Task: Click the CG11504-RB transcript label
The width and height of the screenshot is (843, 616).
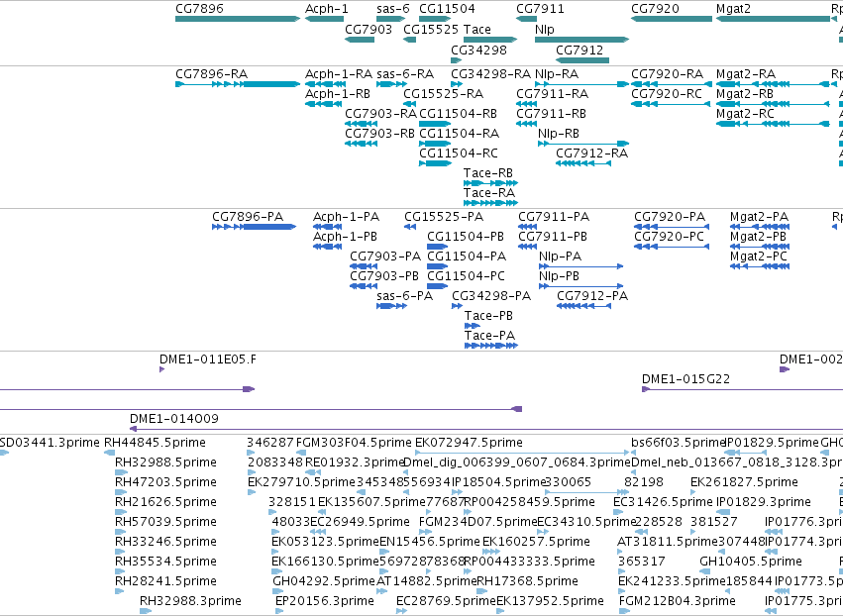Action: click(x=458, y=114)
